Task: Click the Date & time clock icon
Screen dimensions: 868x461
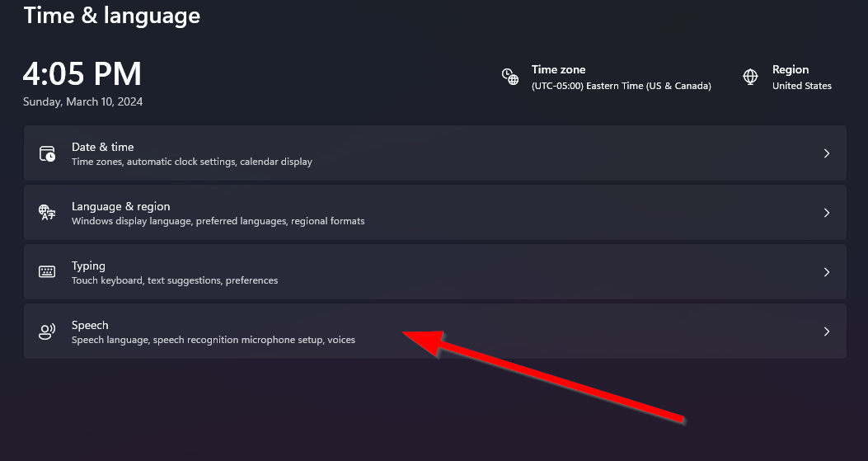Action: coord(47,153)
